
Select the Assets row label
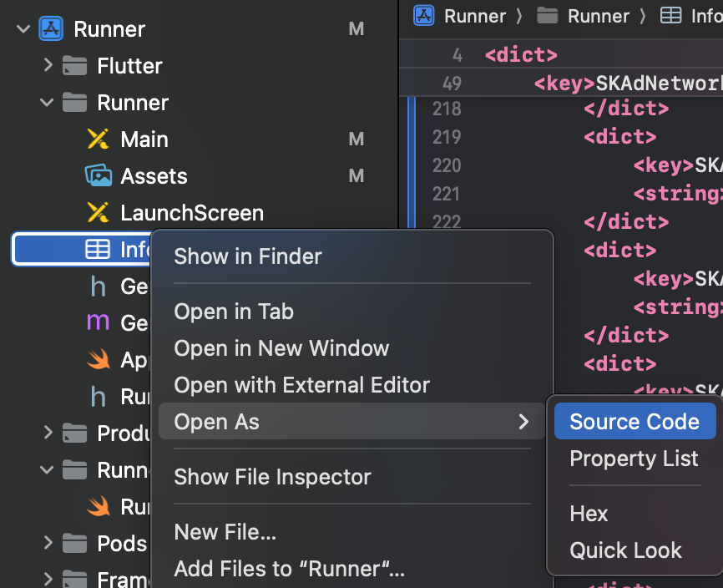pos(154,176)
